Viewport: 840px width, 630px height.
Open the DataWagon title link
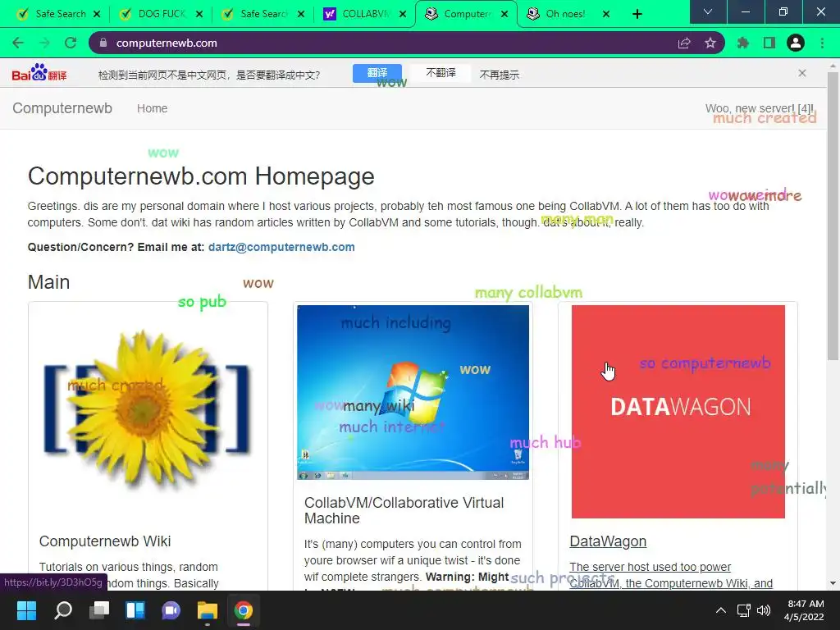[608, 541]
